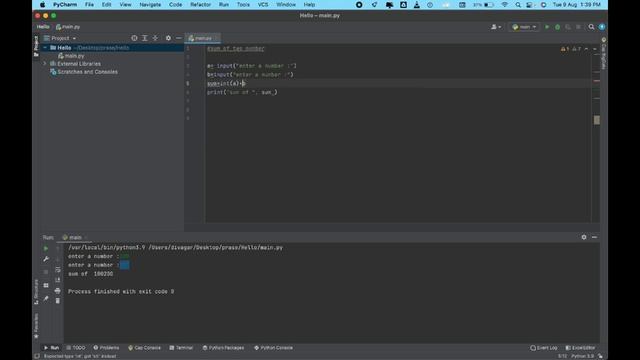This screenshot has height=360, width=640.
Task: Toggle the Structure side tab
Action: coord(36,291)
